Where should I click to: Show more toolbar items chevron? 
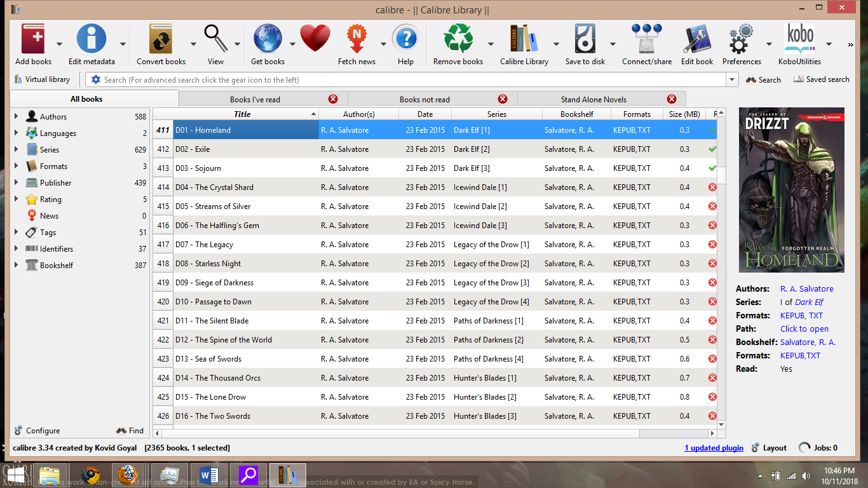[x=850, y=44]
